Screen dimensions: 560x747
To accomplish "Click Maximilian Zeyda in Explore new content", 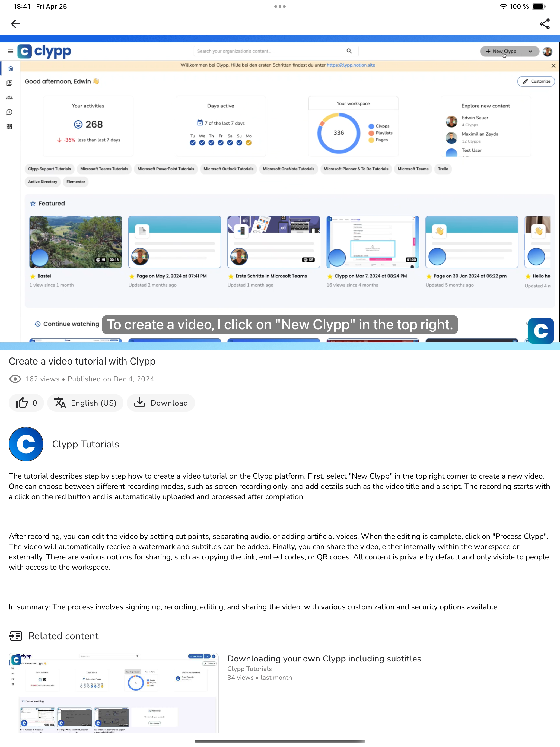I will tap(480, 134).
